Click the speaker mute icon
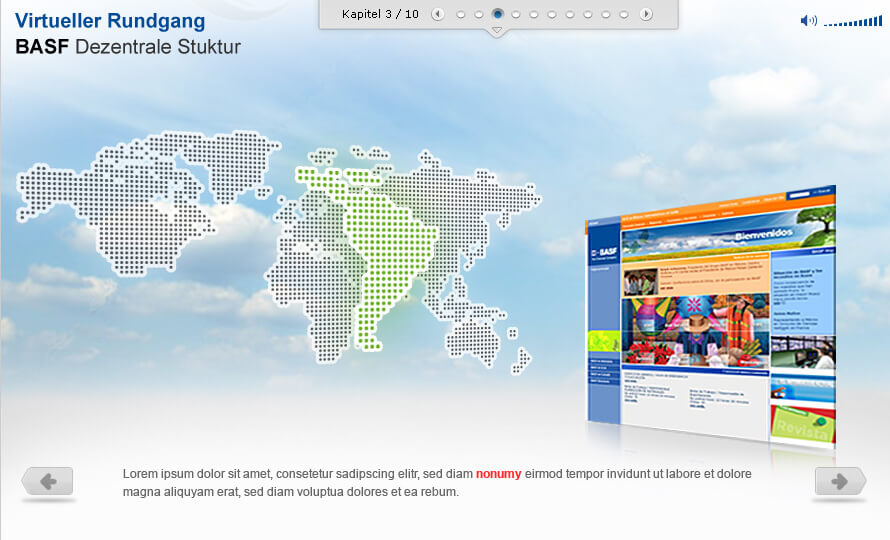The height and width of the screenshot is (540, 890). click(x=808, y=21)
